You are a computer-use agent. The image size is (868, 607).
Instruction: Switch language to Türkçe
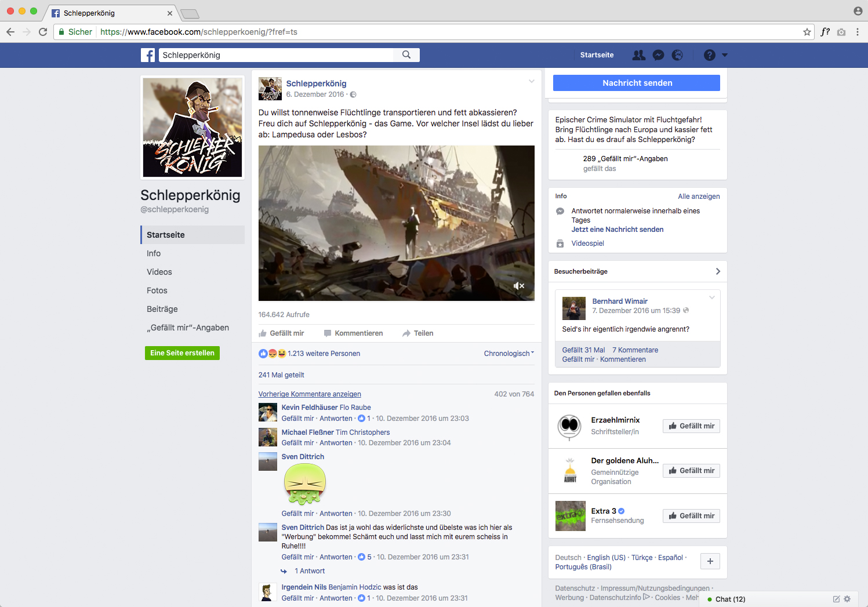[642, 558]
